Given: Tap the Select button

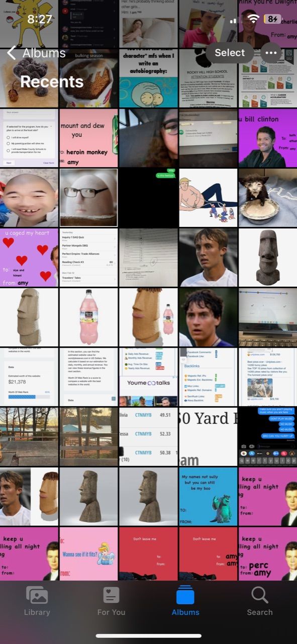Looking at the screenshot, I should click(x=230, y=53).
